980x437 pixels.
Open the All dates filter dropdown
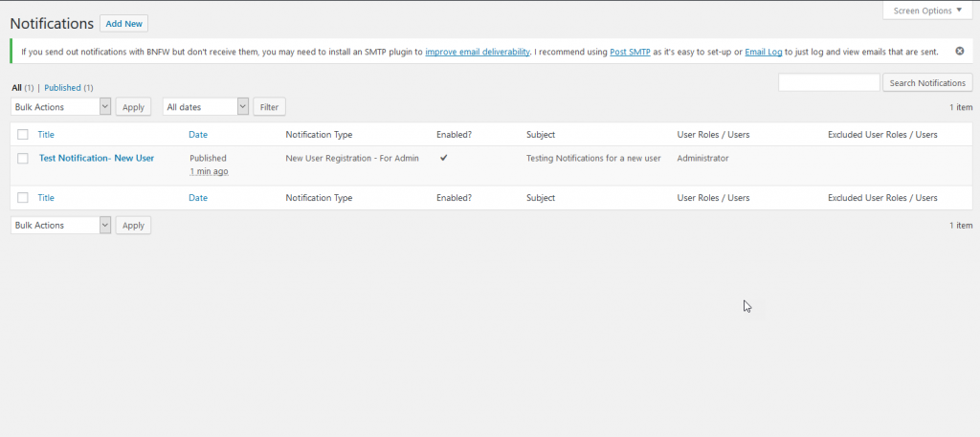click(x=206, y=107)
